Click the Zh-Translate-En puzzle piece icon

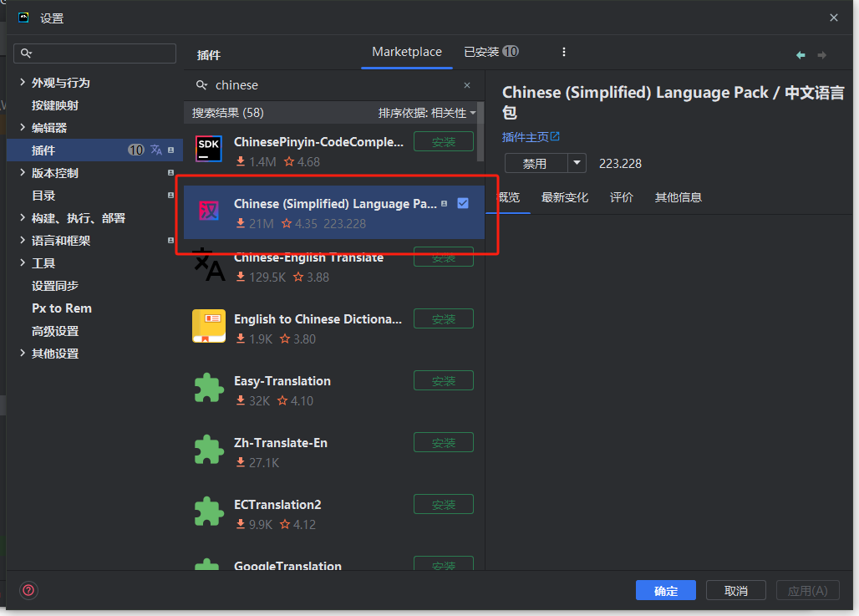209,450
